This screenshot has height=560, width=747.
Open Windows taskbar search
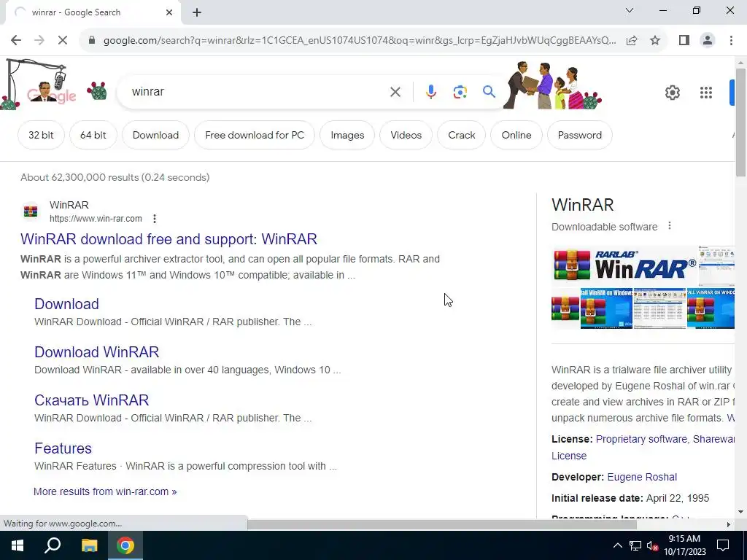click(x=53, y=545)
